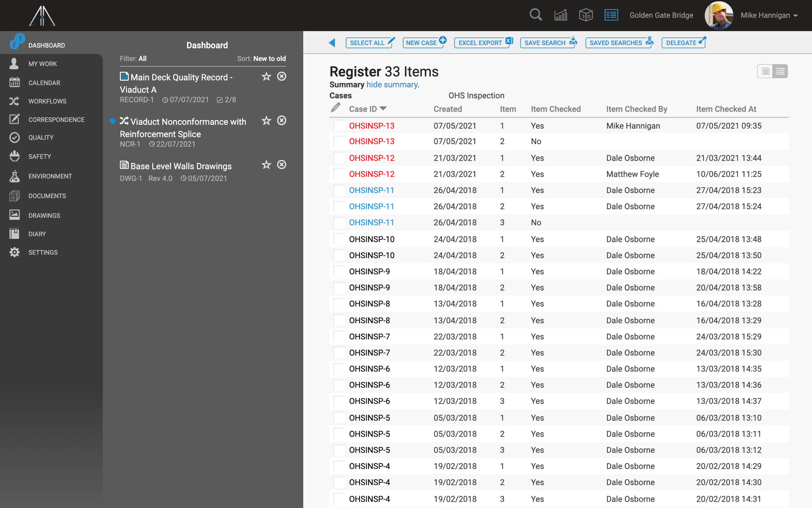Viewport: 812px width, 508px height.
Task: Click the register list icon in header
Action: point(611,15)
